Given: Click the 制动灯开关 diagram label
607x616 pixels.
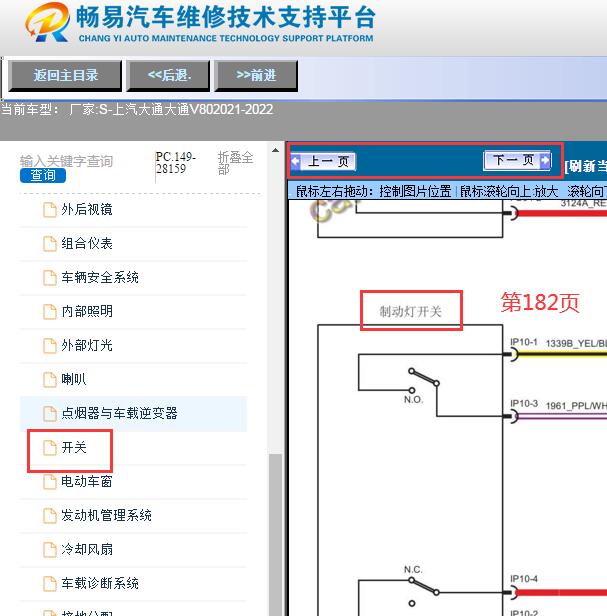Looking at the screenshot, I should [x=411, y=312].
